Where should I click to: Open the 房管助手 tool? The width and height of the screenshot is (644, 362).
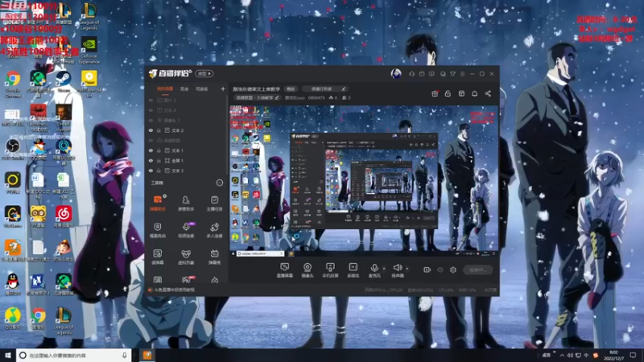pos(186,203)
